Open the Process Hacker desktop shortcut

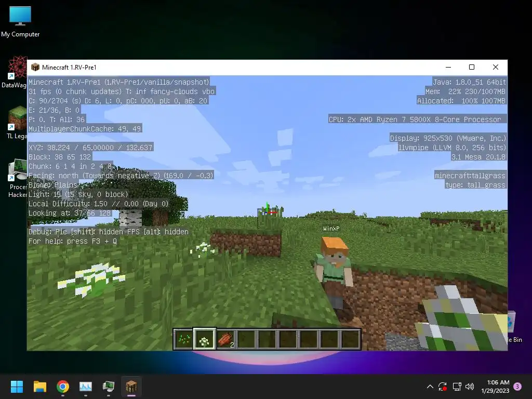18,179
